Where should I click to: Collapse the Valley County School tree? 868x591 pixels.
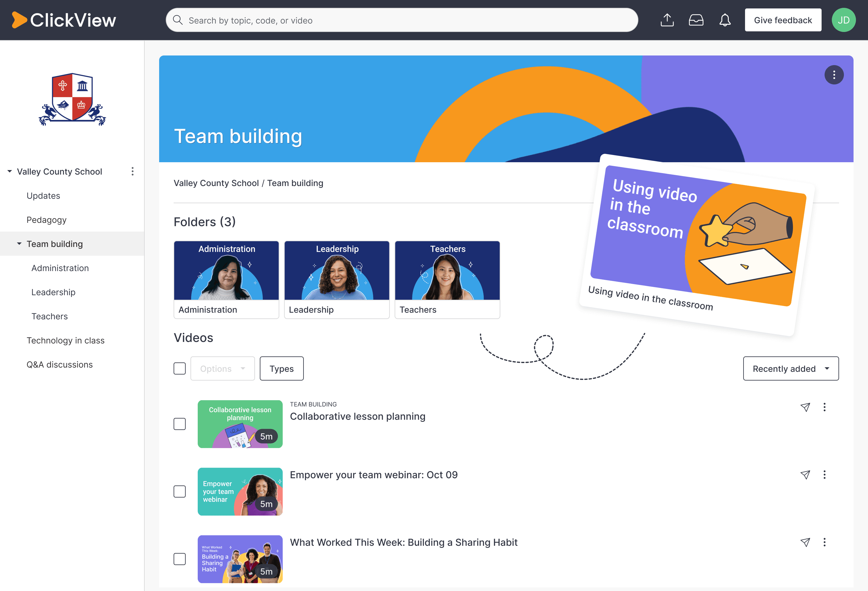click(10, 172)
